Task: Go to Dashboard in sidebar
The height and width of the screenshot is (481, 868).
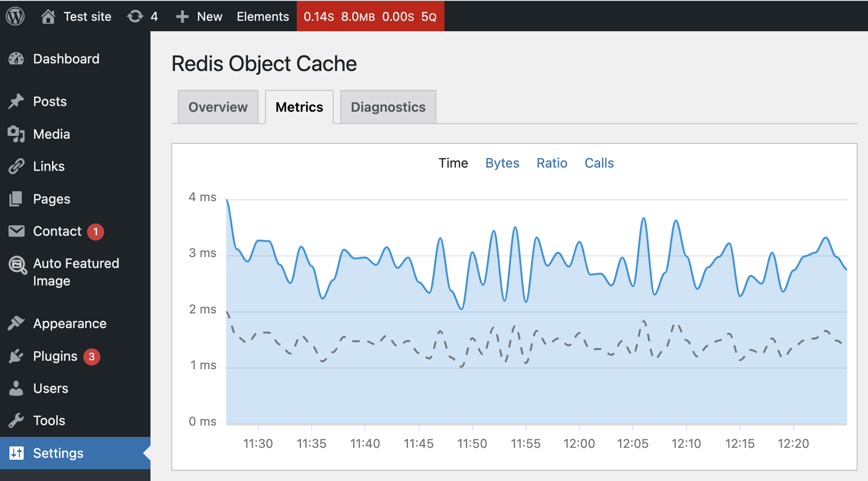Action: click(66, 59)
